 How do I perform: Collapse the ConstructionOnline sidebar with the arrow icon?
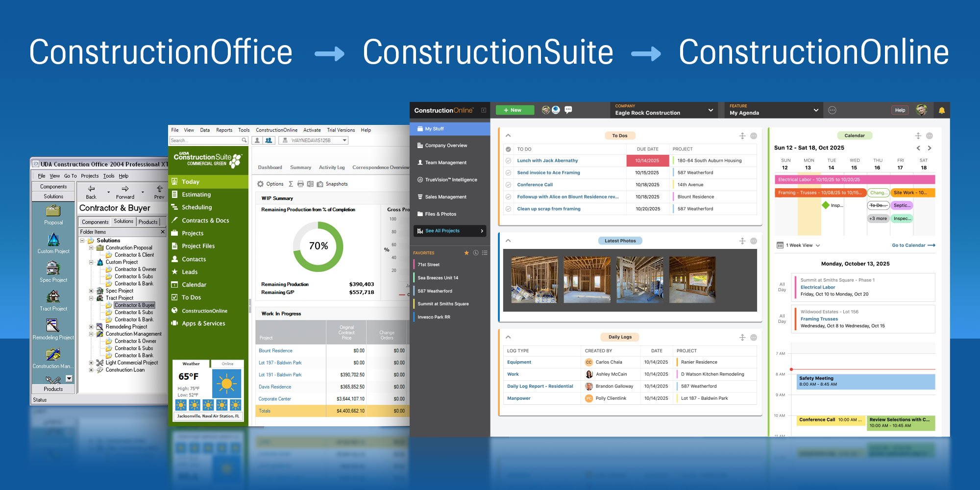[484, 110]
